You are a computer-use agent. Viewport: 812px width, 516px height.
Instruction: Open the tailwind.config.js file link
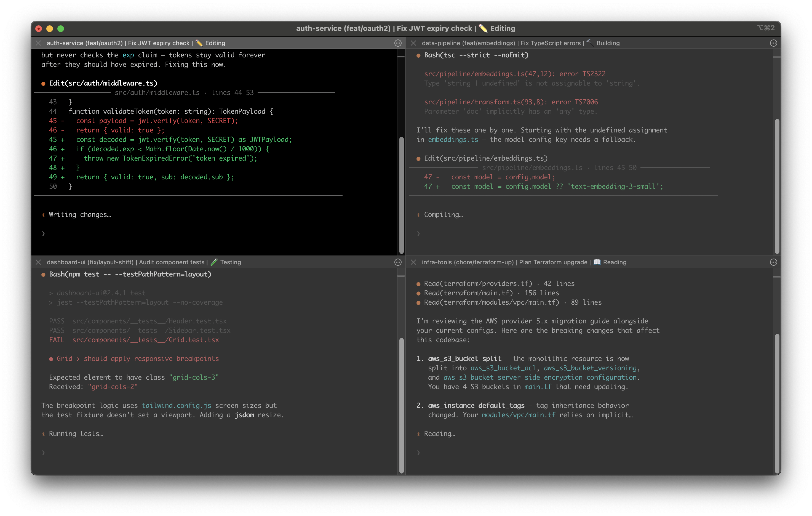coord(176,405)
